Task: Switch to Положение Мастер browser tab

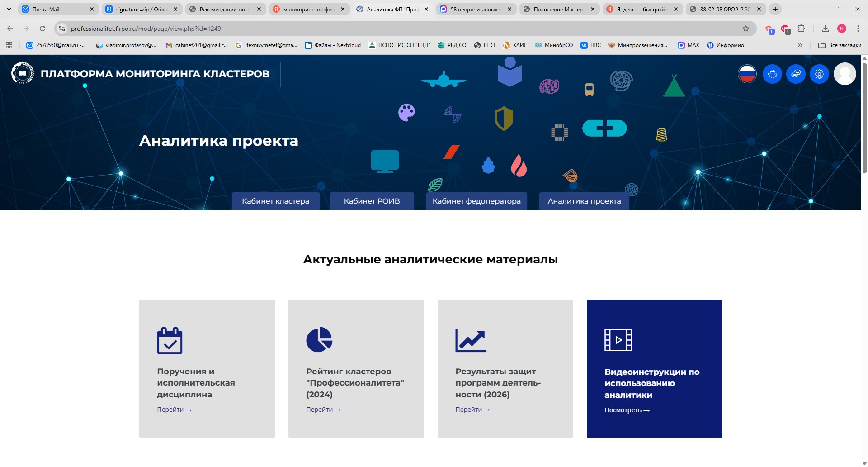Action: pos(558,9)
